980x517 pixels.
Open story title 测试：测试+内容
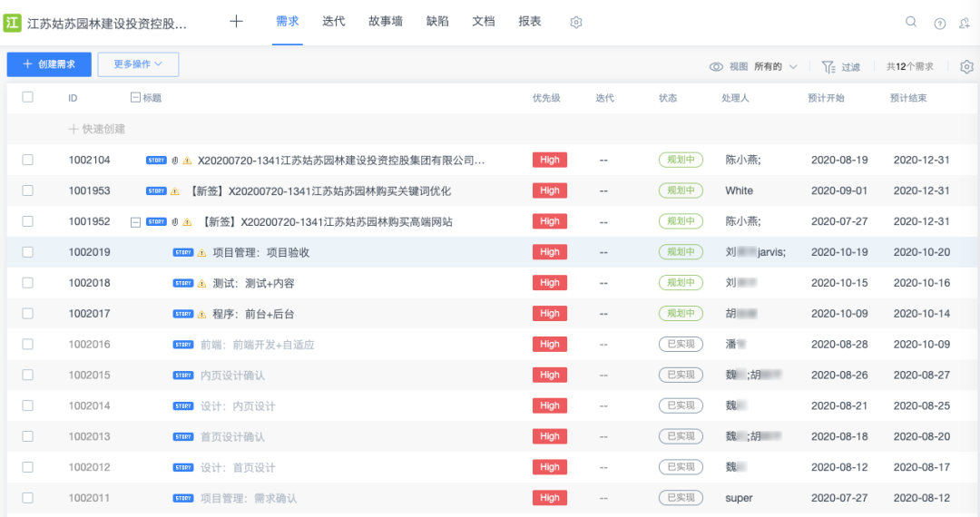(x=254, y=284)
